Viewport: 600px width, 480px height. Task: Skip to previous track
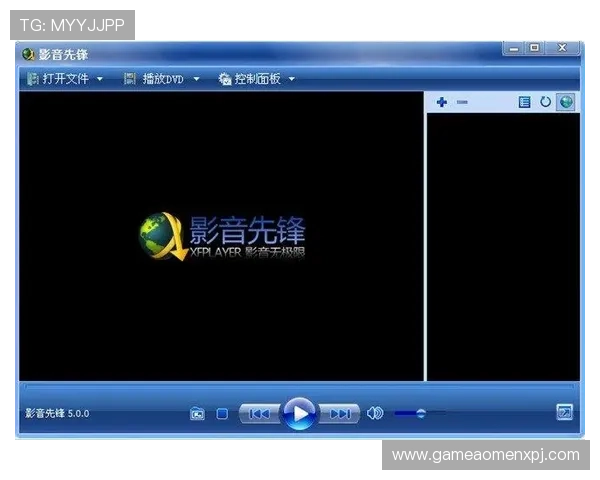[259, 414]
